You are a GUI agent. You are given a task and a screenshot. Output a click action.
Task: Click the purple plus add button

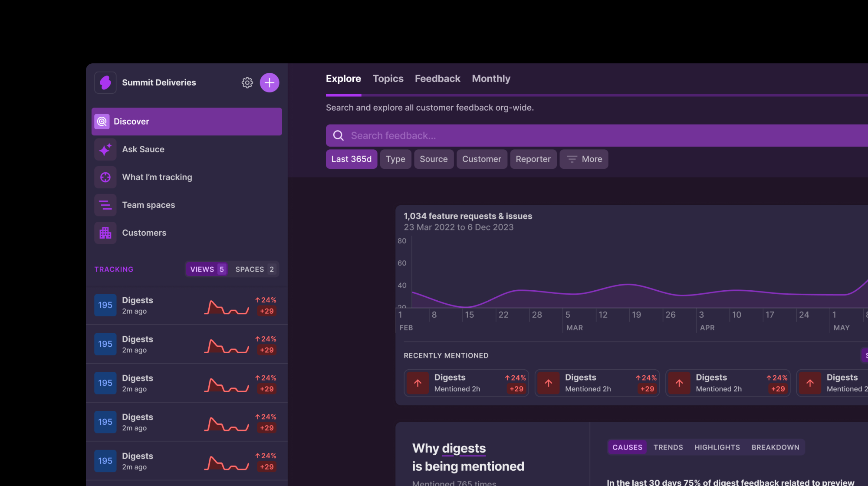point(269,82)
